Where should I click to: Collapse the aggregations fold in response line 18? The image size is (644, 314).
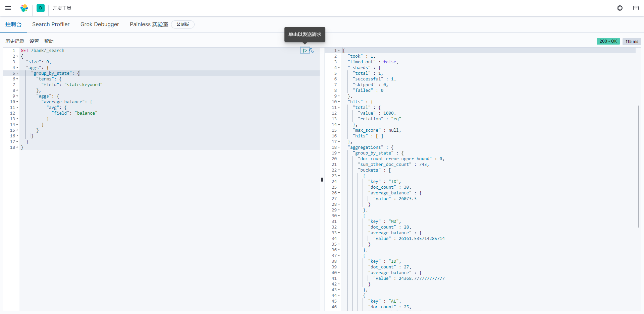tap(339, 147)
